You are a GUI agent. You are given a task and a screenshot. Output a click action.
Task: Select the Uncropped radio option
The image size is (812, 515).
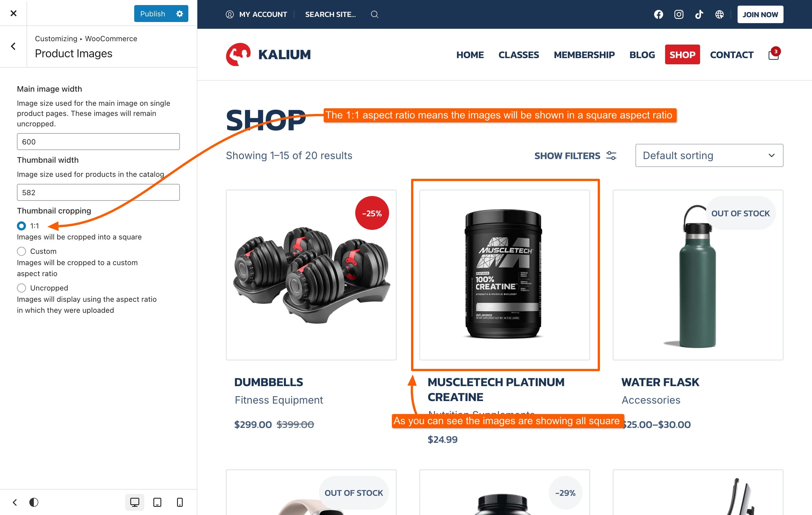(21, 288)
